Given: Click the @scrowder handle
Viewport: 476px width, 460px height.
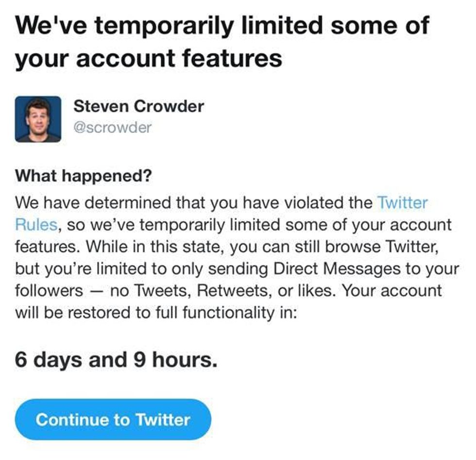Looking at the screenshot, I should 113,128.
